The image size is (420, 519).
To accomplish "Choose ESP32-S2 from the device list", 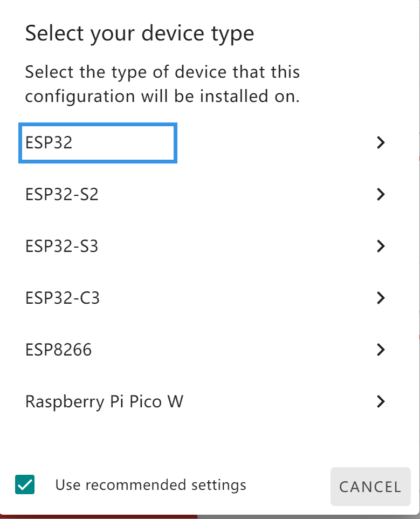I will [62, 194].
